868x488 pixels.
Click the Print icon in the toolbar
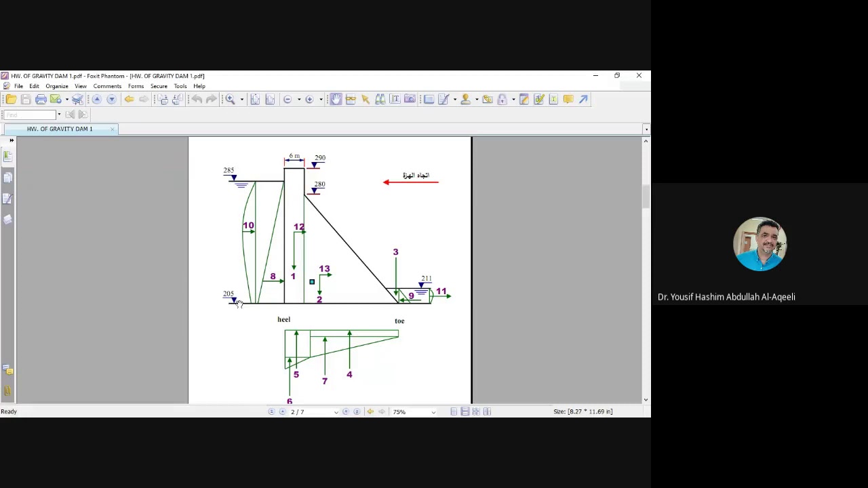point(41,100)
